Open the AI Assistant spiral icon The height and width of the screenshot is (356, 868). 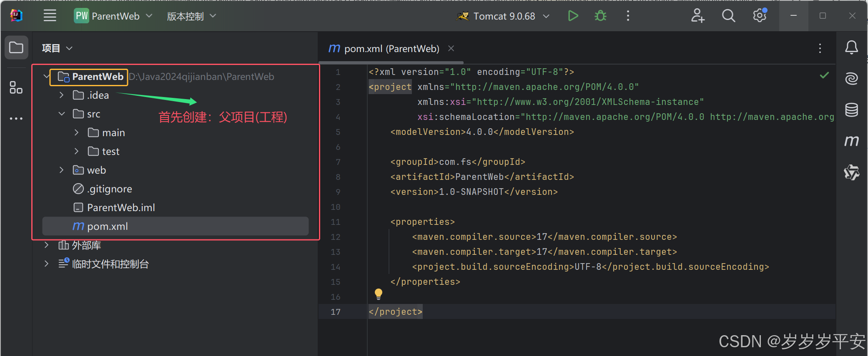(x=851, y=78)
